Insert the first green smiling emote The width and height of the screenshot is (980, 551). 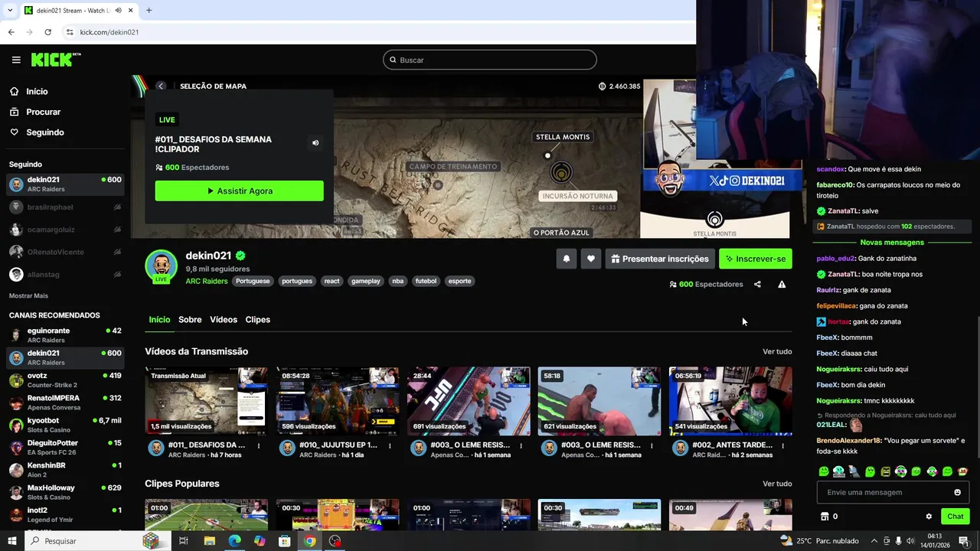[x=823, y=471]
